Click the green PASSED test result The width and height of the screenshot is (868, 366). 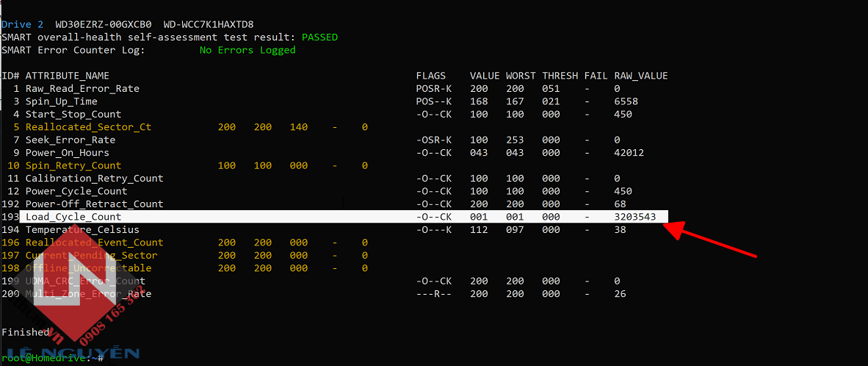tap(319, 37)
